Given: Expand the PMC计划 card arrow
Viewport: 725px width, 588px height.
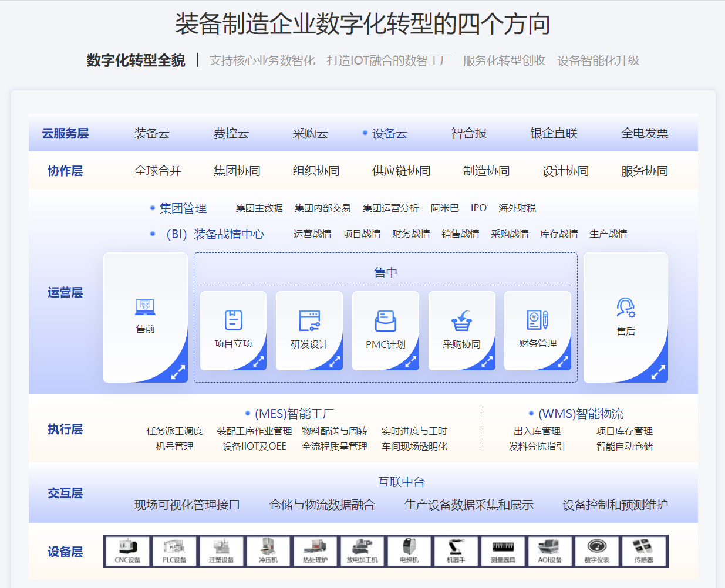Looking at the screenshot, I should pos(411,362).
